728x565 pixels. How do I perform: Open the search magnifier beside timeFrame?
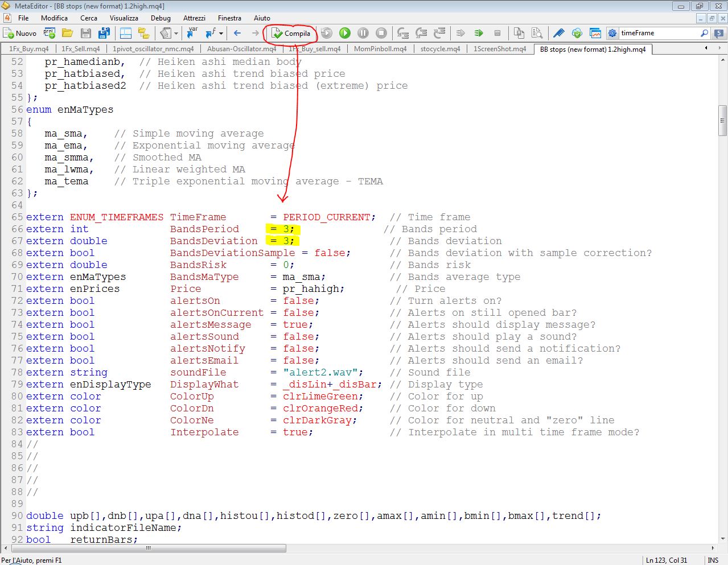coord(704,33)
